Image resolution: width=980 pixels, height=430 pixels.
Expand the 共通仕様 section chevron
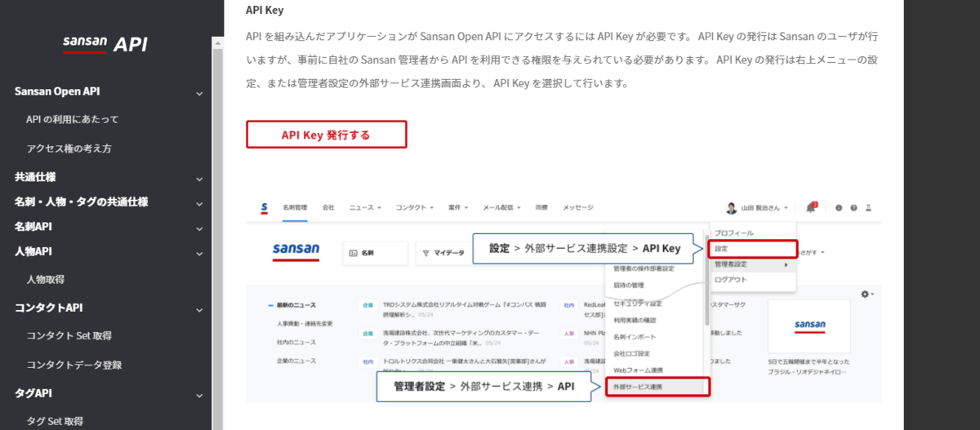point(199,178)
